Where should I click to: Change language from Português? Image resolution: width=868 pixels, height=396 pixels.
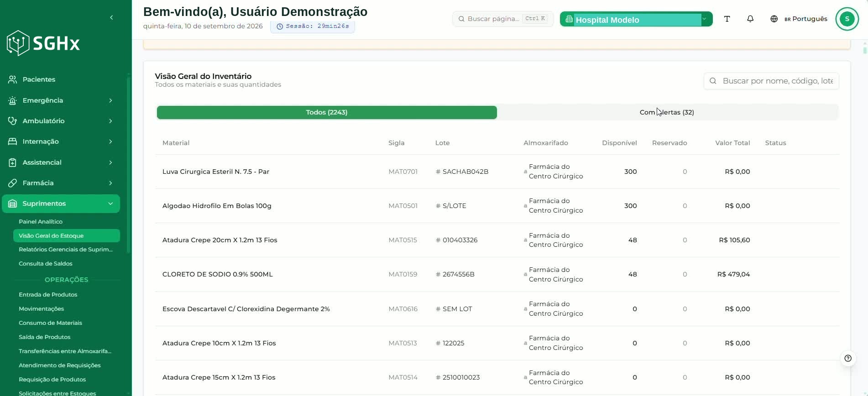click(805, 19)
